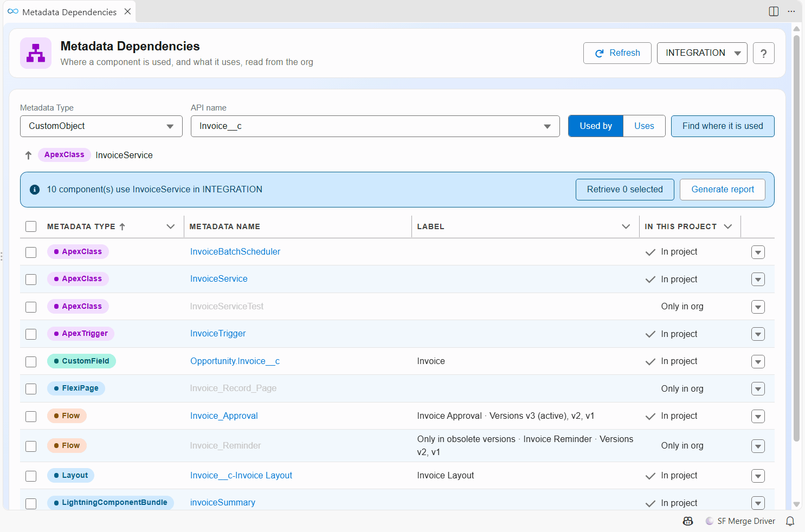Viewport: 805px width, 532px height.
Task: Click the scrollbar down arrow
Action: 796,504
